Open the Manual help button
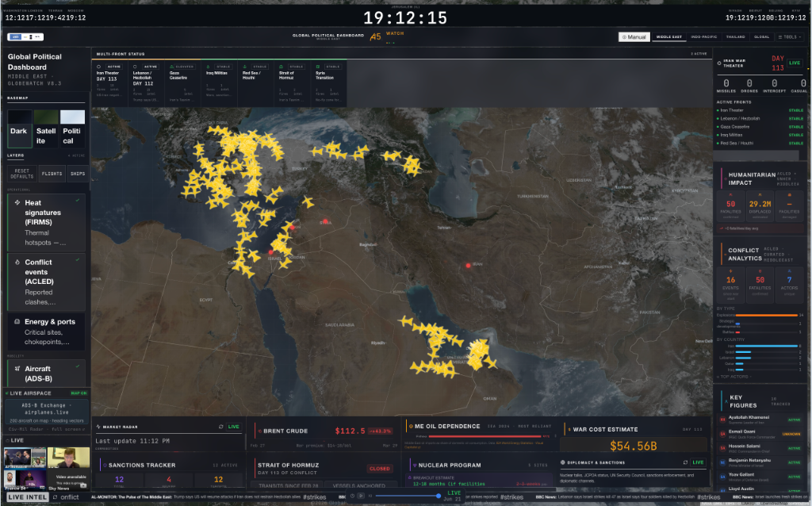The height and width of the screenshot is (506, 812). click(634, 36)
